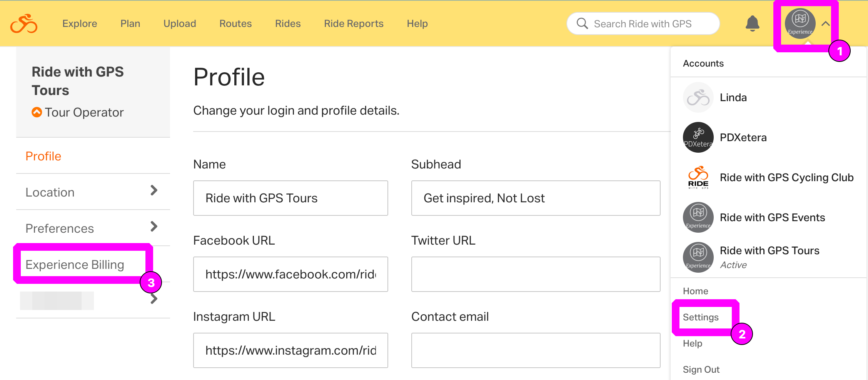Click the Twitter URL field
868x380 pixels.
tap(536, 274)
